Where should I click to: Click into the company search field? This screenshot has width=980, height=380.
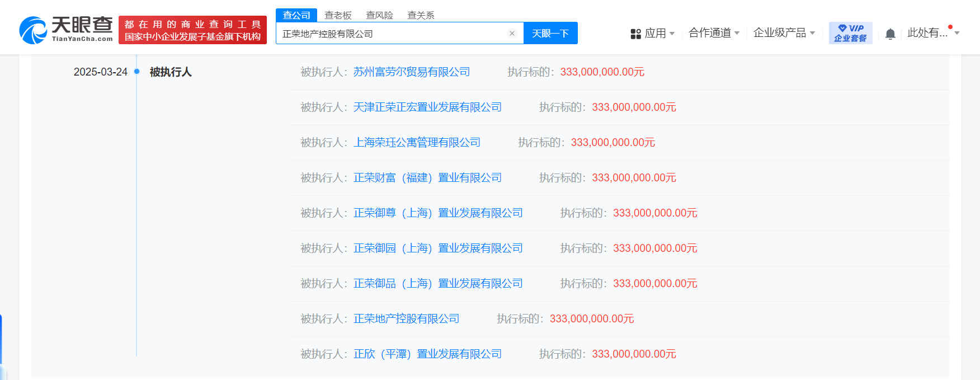(x=392, y=34)
